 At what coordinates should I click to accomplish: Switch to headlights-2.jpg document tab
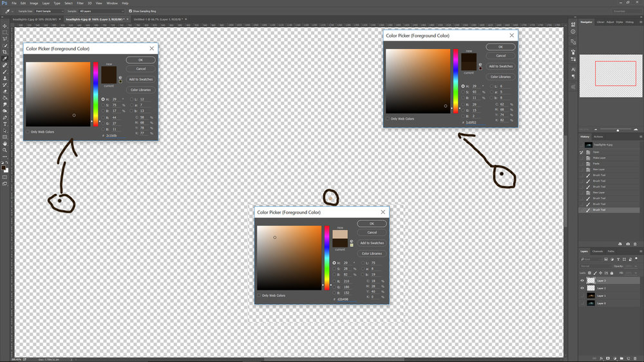(35, 19)
